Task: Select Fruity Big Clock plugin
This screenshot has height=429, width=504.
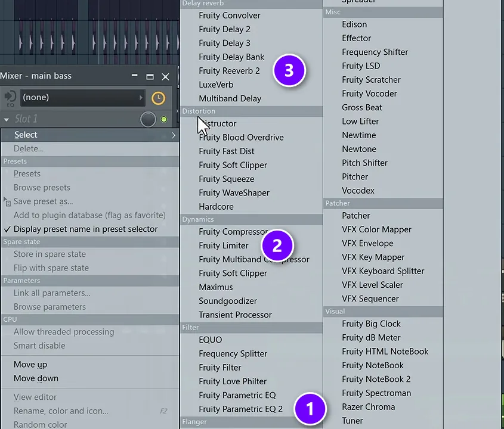Action: 371,324
